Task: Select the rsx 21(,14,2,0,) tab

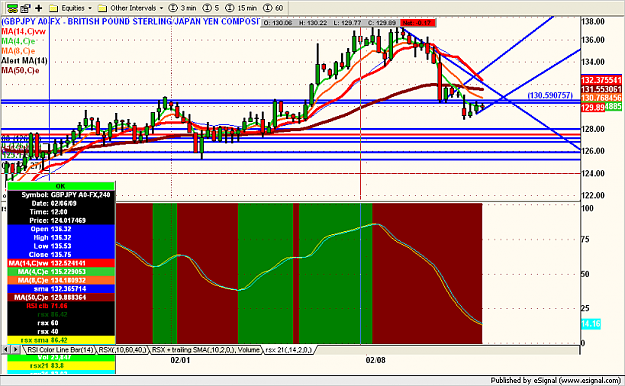Action: pyautogui.click(x=289, y=350)
